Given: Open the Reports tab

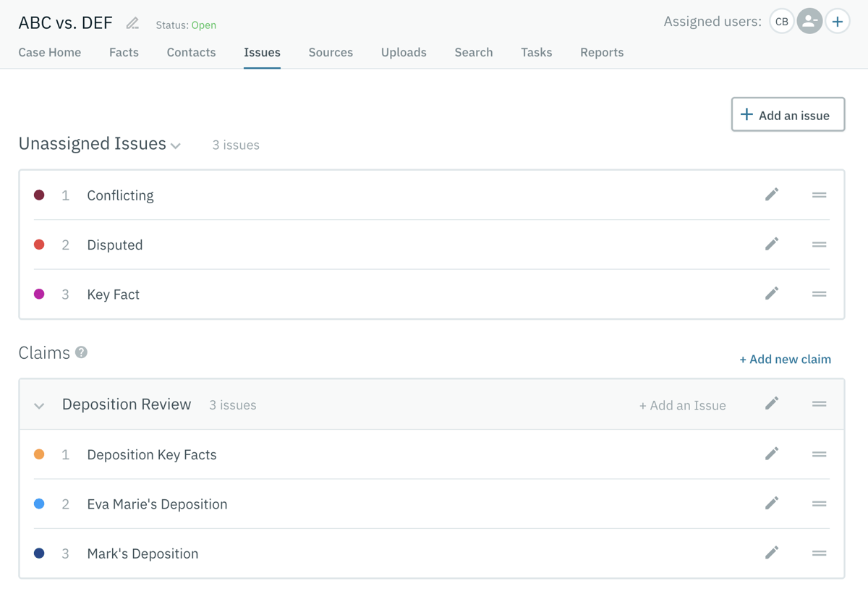Looking at the screenshot, I should click(601, 52).
